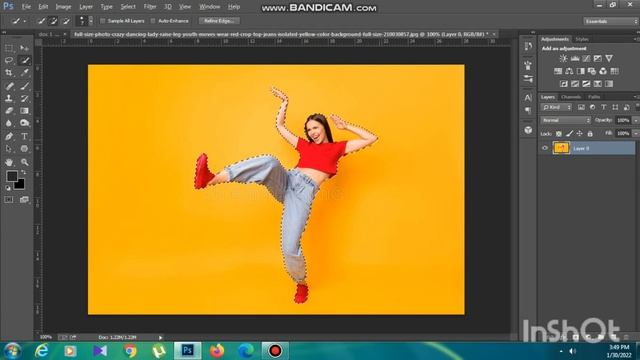Select the History Brush tool
This screenshot has height=360, width=640.
(24, 98)
